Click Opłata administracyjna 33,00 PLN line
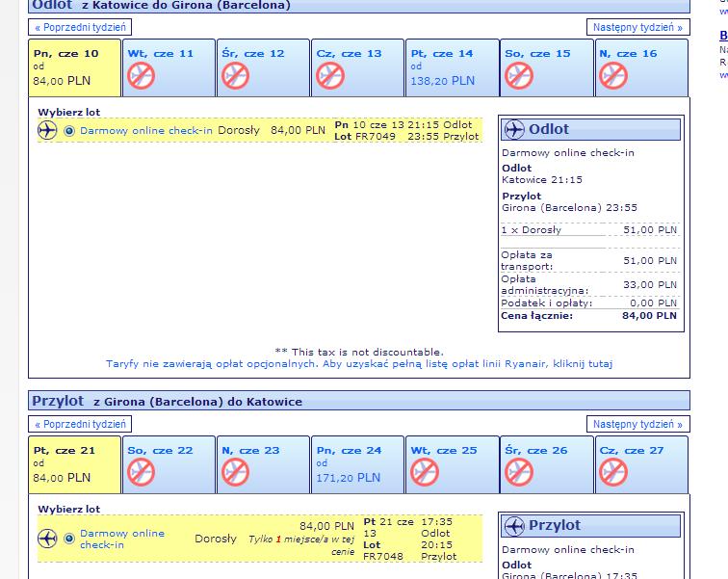 588,284
